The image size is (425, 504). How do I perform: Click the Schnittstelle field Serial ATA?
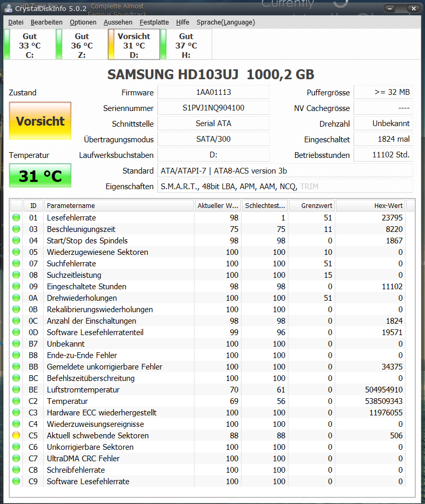[x=213, y=124]
